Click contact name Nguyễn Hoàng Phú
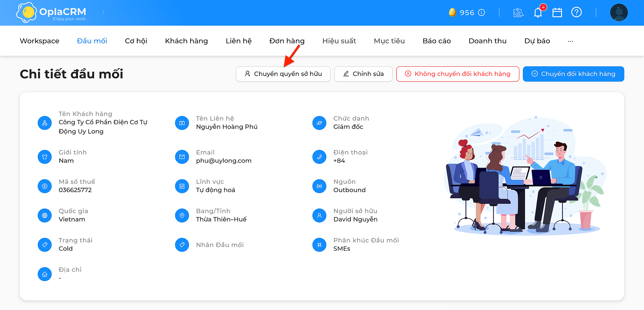The image size is (644, 310). point(227,127)
